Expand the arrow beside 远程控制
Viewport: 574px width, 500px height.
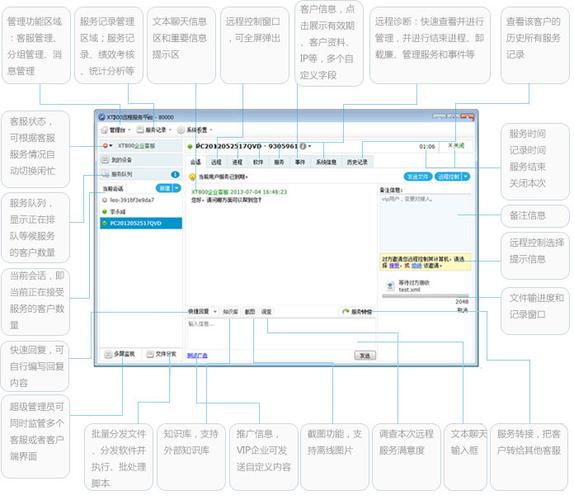(x=466, y=176)
